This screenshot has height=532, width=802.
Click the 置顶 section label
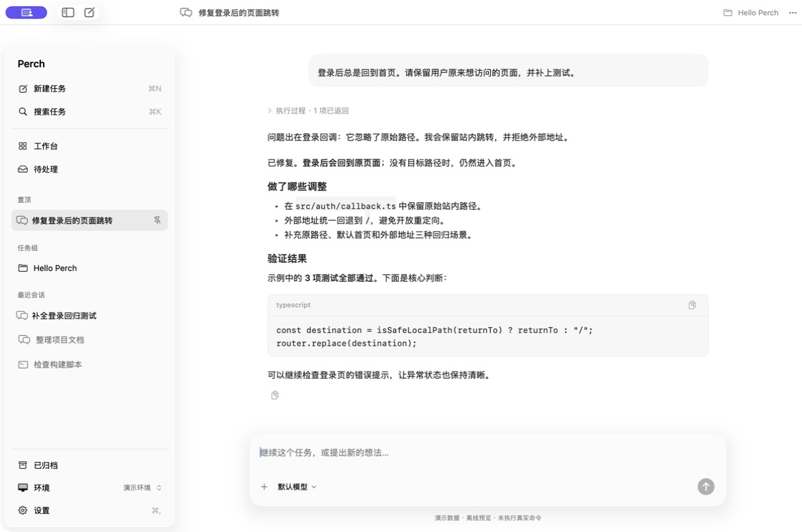coord(24,199)
